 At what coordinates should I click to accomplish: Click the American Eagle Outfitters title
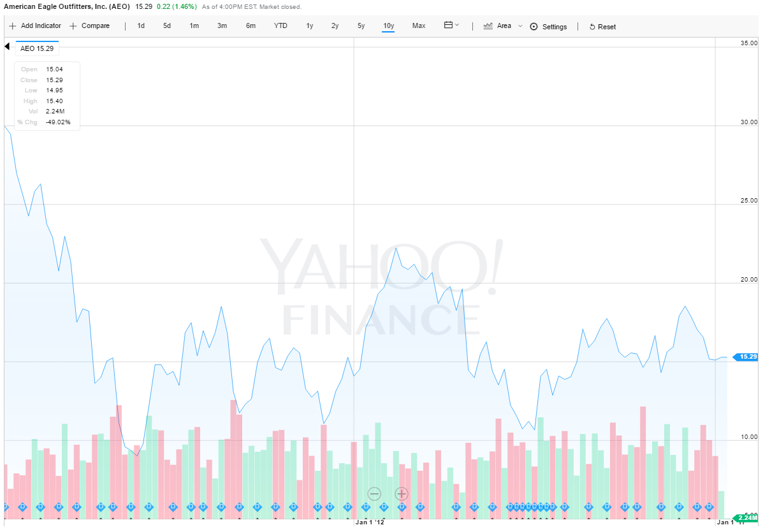click(x=67, y=6)
